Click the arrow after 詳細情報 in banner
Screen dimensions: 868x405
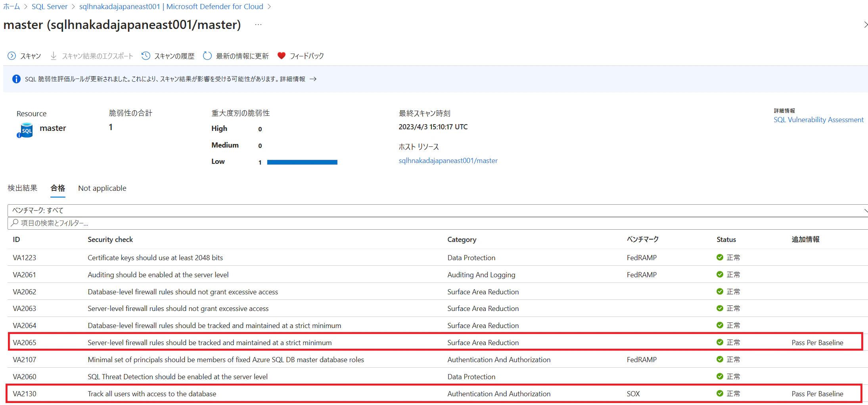click(313, 79)
